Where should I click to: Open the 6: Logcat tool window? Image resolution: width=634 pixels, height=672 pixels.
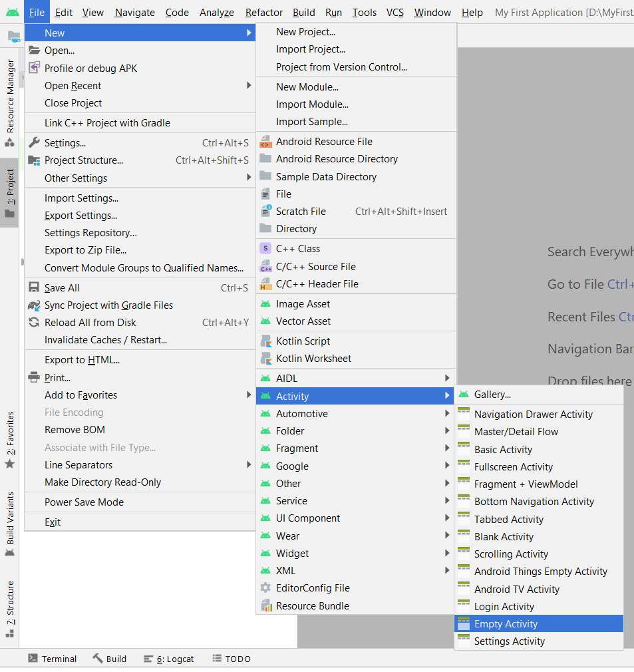(169, 659)
